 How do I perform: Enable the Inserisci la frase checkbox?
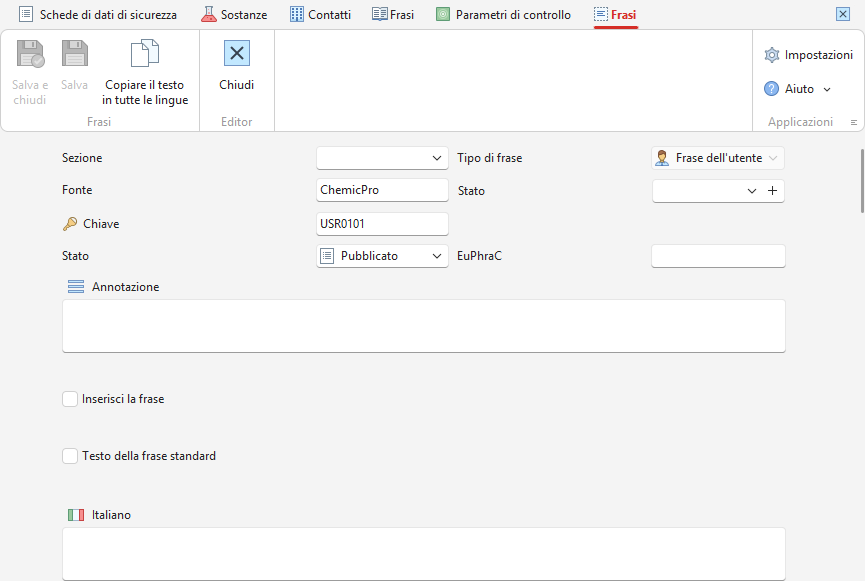[70, 399]
